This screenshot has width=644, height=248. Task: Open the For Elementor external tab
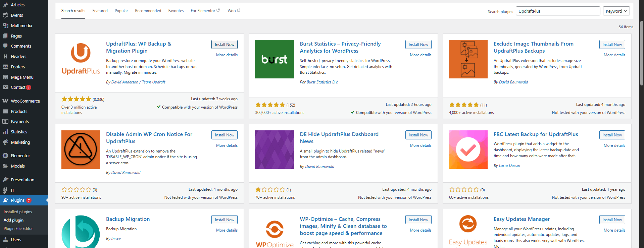205,11
